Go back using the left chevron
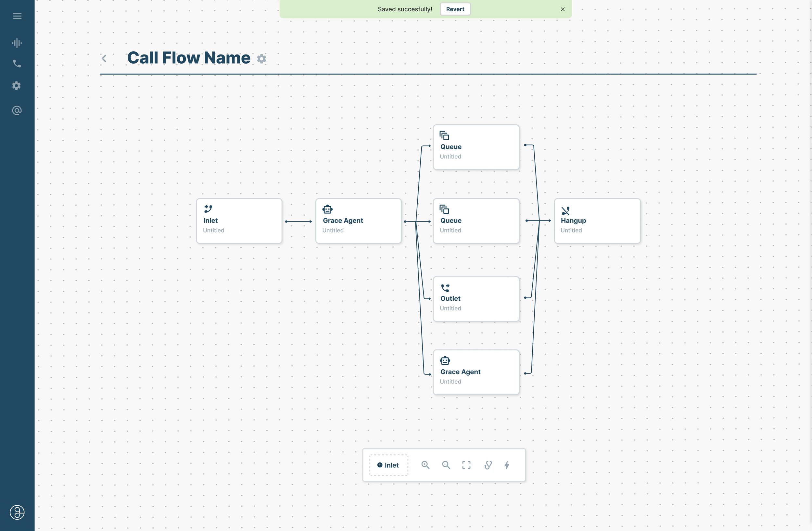The height and width of the screenshot is (531, 812). coord(104,59)
